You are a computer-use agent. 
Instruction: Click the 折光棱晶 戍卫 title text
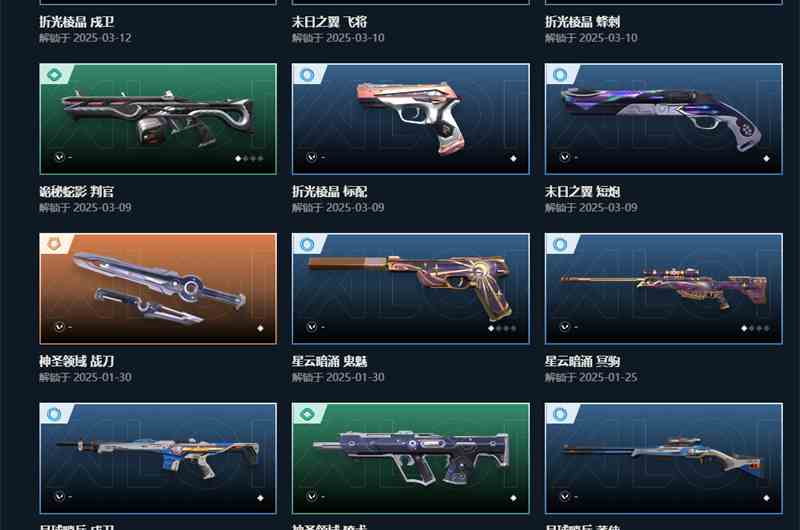point(77,22)
